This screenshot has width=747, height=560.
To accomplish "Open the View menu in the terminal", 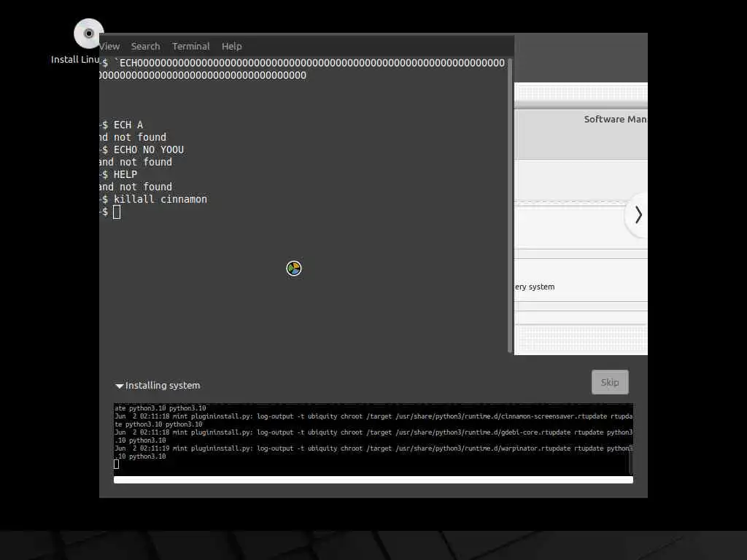I will pyautogui.click(x=109, y=46).
